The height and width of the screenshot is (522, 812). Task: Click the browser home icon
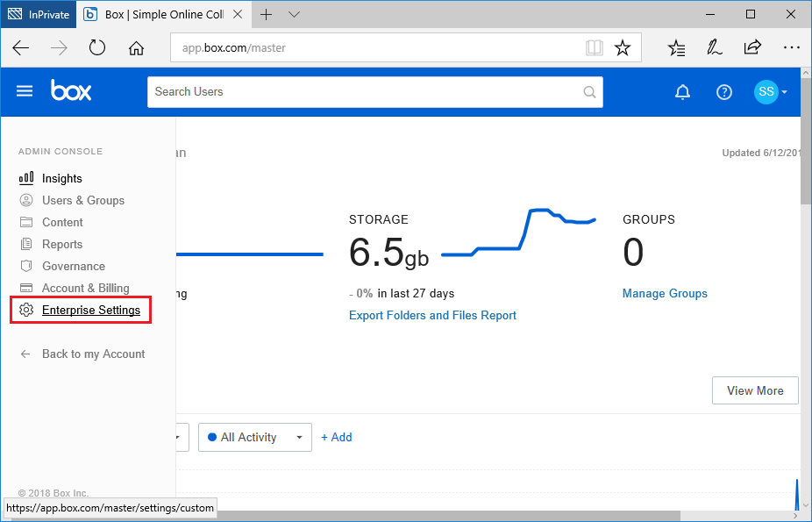tap(136, 48)
